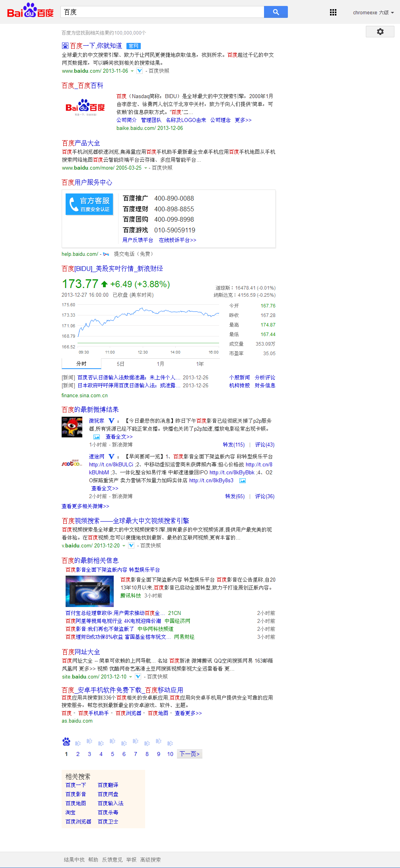Click the bow-tie icon next to help.baidu.com
The width and height of the screenshot is (400, 868).
pos(106,254)
